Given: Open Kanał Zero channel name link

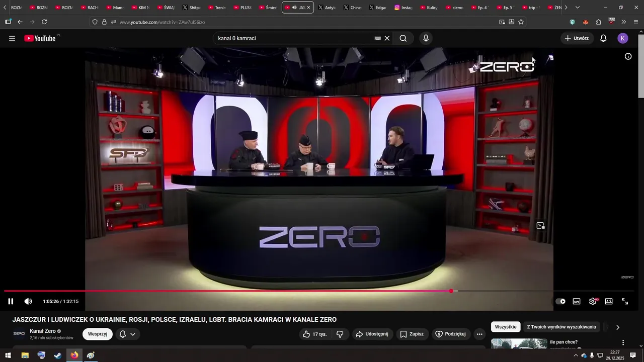Looking at the screenshot, I should 43,331.
